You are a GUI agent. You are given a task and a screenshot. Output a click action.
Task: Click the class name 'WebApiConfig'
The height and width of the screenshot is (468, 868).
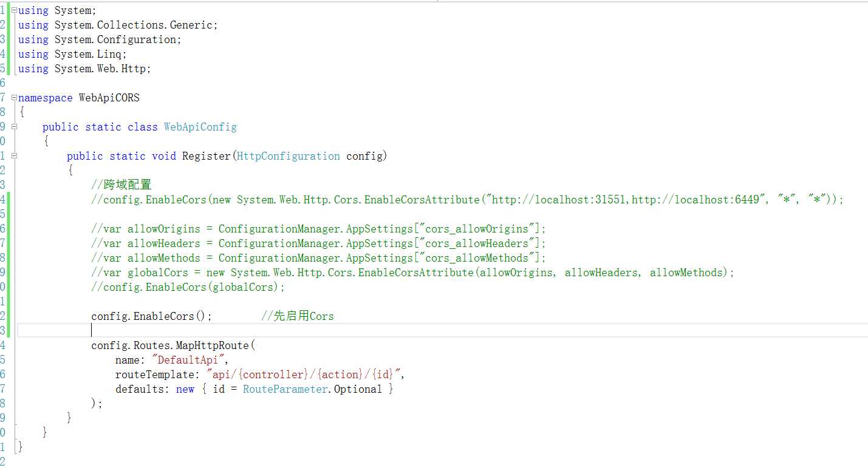tap(200, 127)
